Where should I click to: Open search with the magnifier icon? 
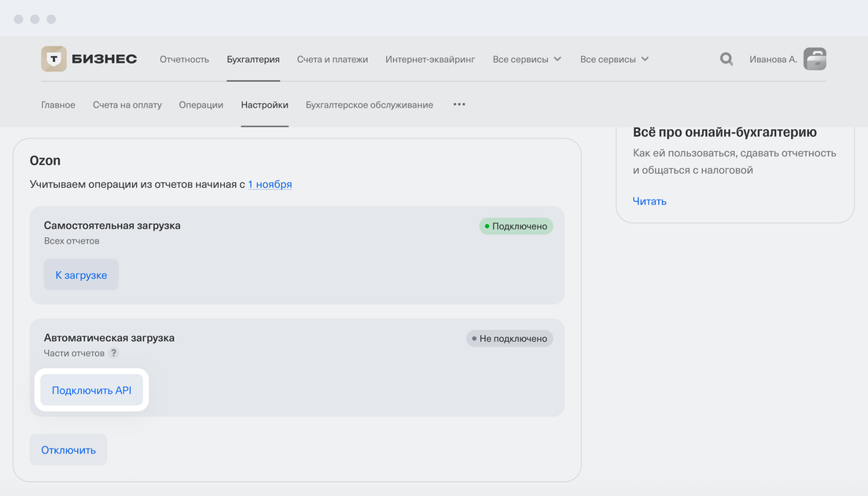pyautogui.click(x=726, y=59)
